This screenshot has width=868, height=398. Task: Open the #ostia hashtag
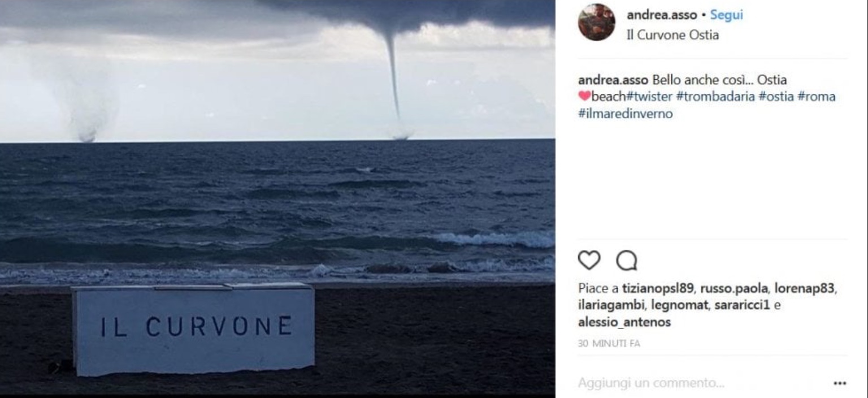(776, 97)
